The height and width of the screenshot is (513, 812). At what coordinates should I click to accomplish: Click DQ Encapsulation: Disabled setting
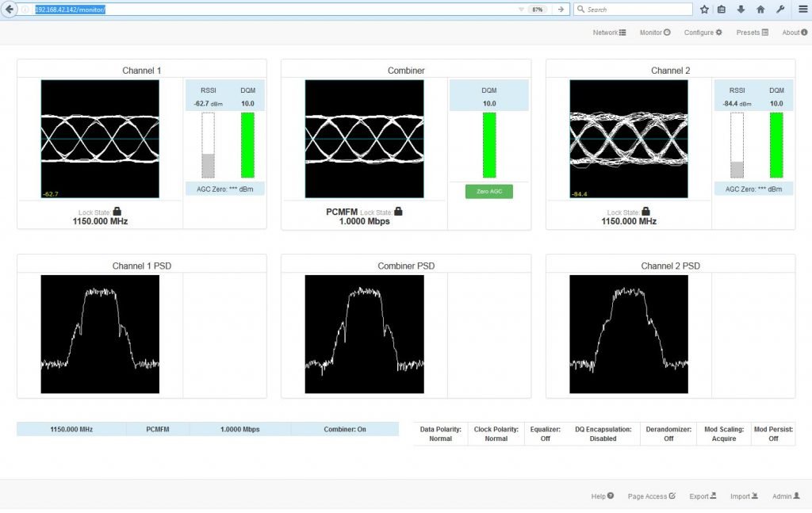point(603,434)
